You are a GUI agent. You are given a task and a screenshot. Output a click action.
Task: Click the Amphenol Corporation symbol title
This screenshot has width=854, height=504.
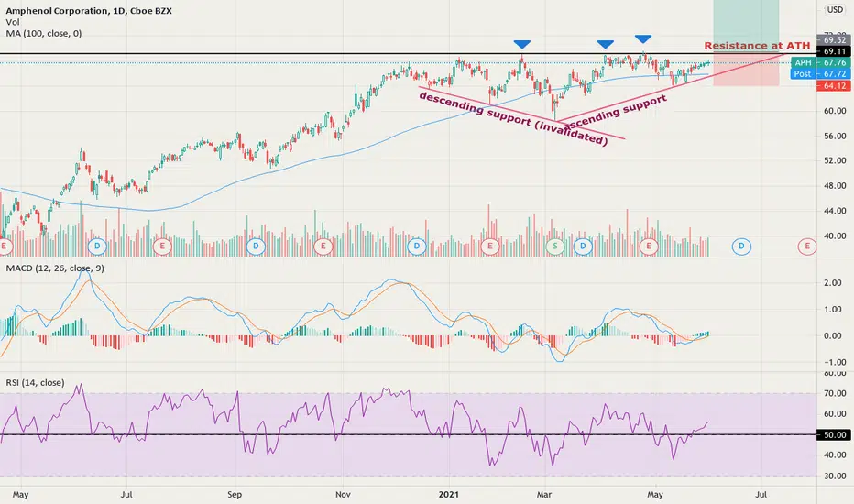89,11
